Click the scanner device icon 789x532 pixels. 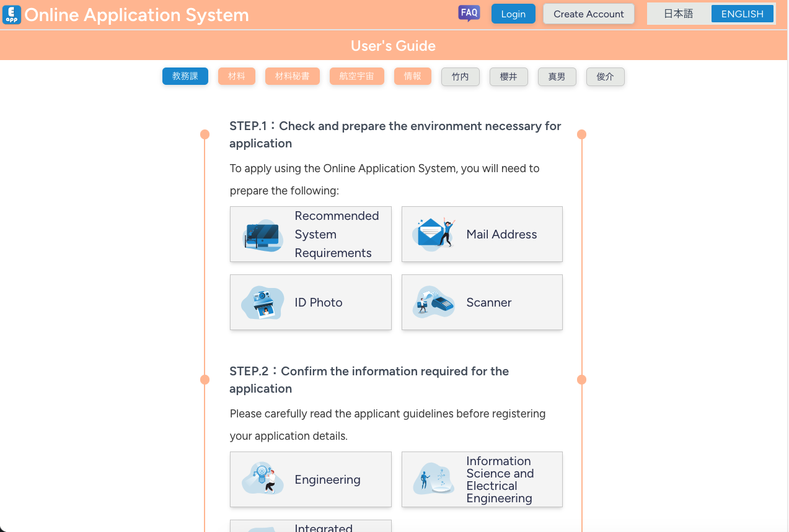[x=434, y=302]
